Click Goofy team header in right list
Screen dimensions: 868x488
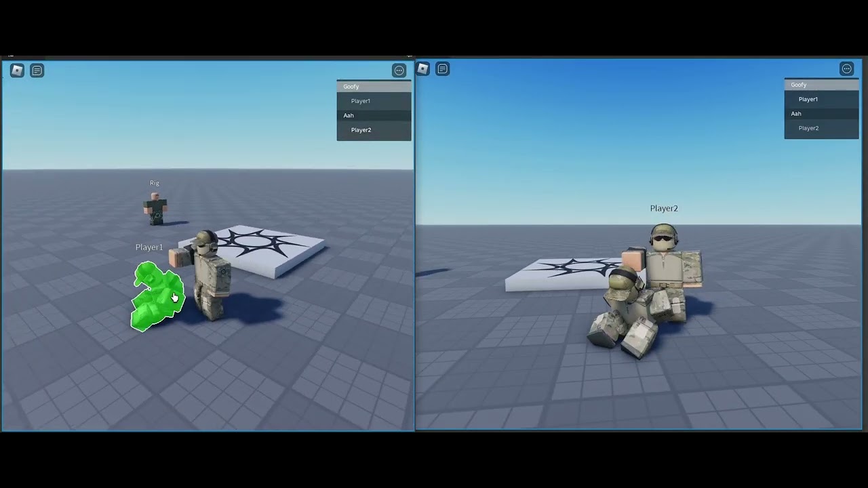(x=822, y=85)
